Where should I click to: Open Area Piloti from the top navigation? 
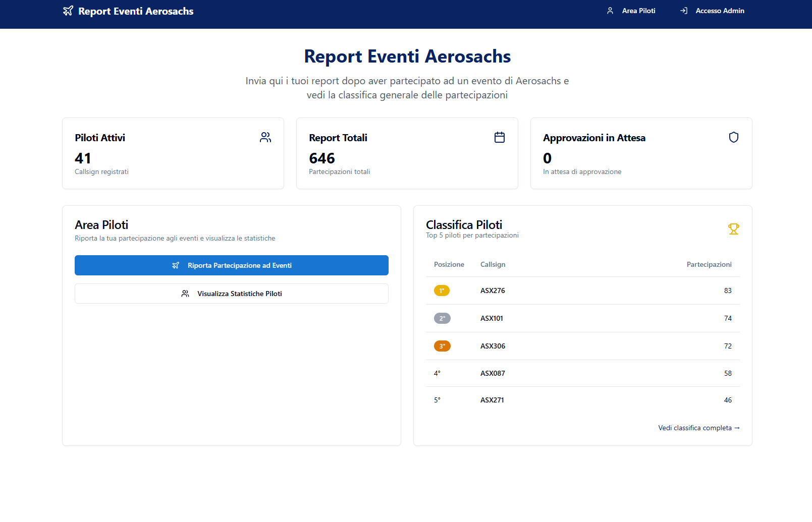631,11
